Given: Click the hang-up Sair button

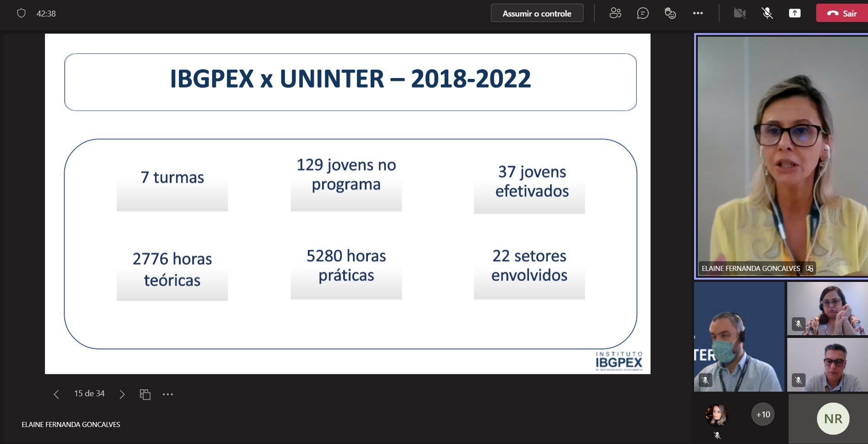Looking at the screenshot, I should (841, 13).
